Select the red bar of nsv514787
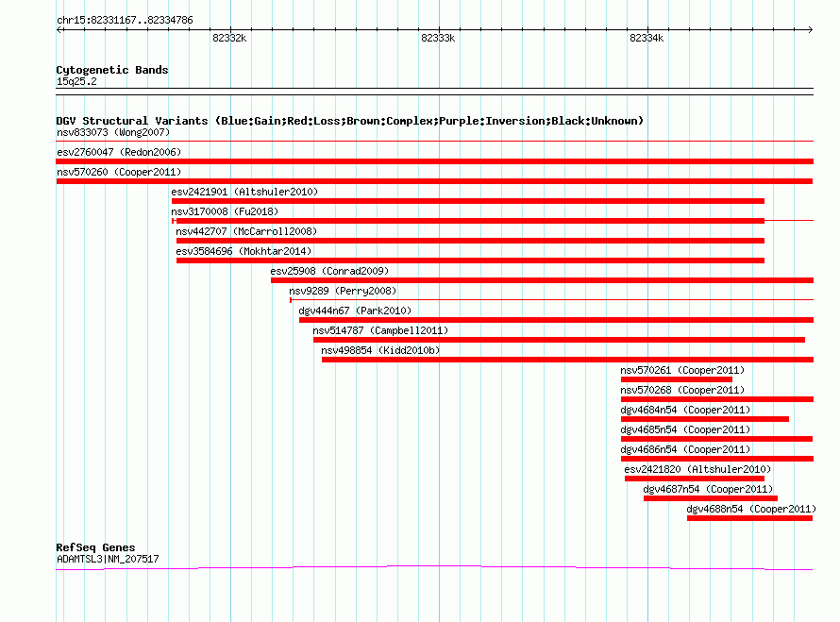 pos(559,340)
